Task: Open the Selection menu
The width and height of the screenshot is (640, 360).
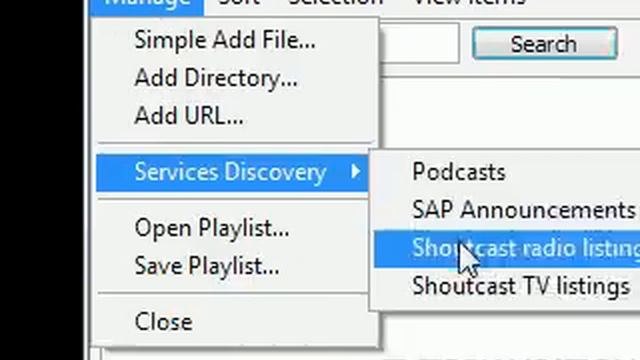Action: click(x=336, y=3)
